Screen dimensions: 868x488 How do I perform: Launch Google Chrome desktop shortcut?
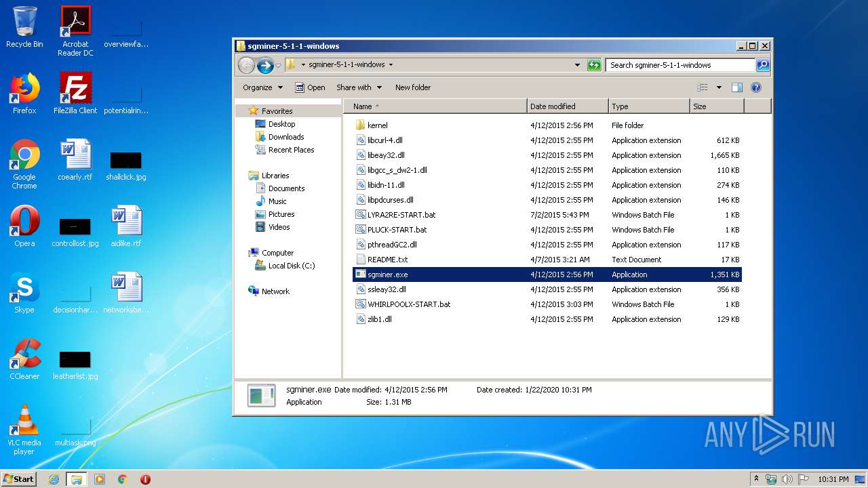(24, 164)
